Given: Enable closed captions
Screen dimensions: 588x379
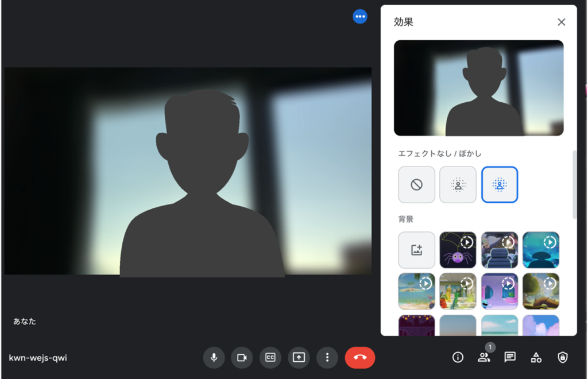Looking at the screenshot, I should [270, 357].
